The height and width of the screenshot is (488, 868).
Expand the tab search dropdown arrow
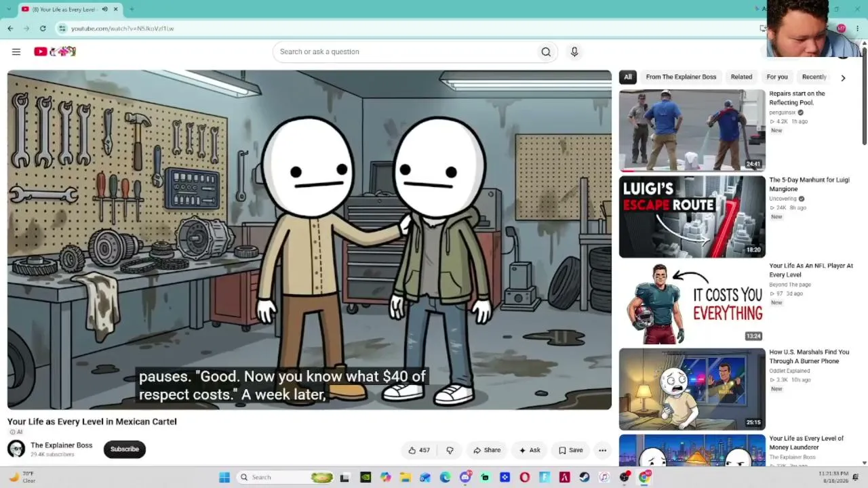[x=9, y=9]
